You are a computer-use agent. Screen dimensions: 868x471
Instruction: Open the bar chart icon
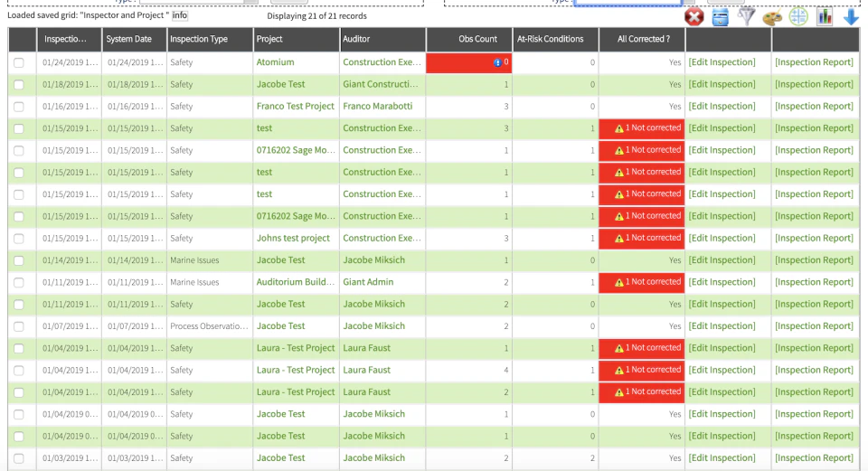click(825, 16)
